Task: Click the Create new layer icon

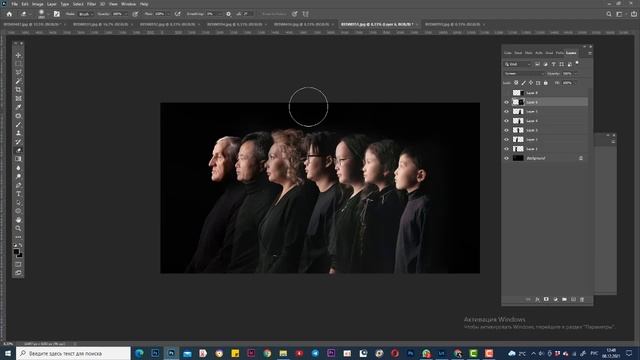Action: tap(573, 299)
